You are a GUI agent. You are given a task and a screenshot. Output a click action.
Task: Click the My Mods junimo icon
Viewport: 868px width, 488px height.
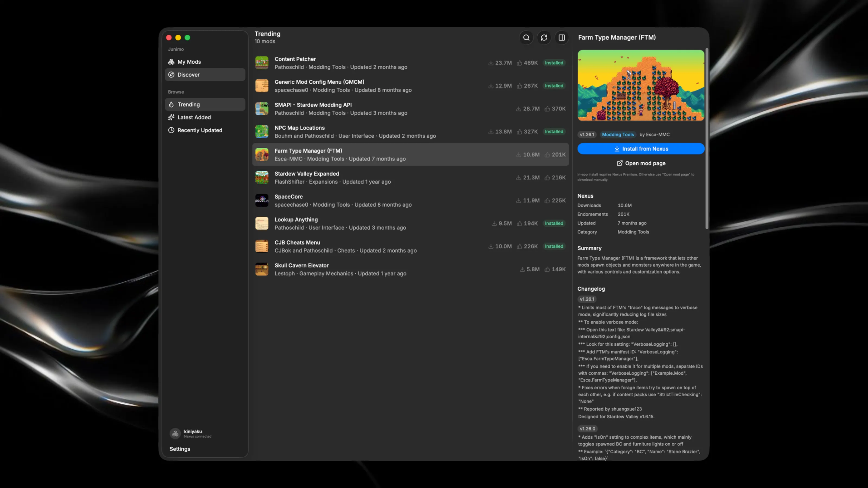(171, 62)
